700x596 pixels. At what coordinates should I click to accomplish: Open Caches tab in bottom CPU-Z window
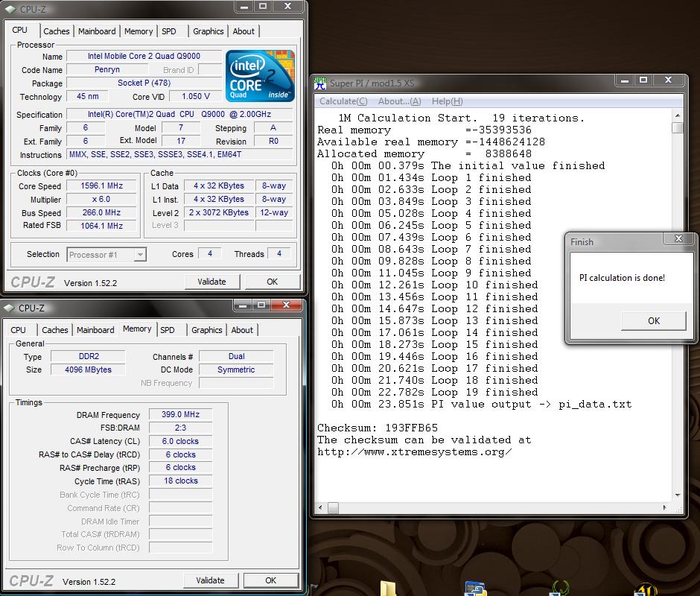tap(55, 330)
